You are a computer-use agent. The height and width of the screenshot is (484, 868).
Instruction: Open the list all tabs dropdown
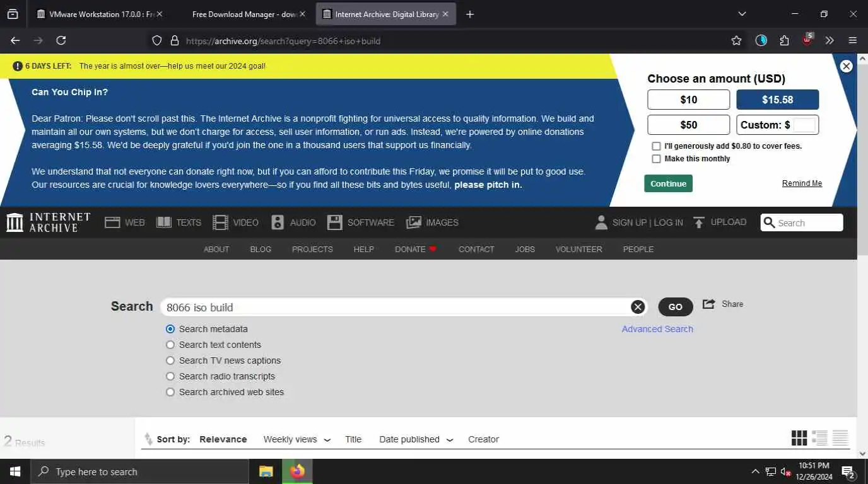tap(742, 14)
